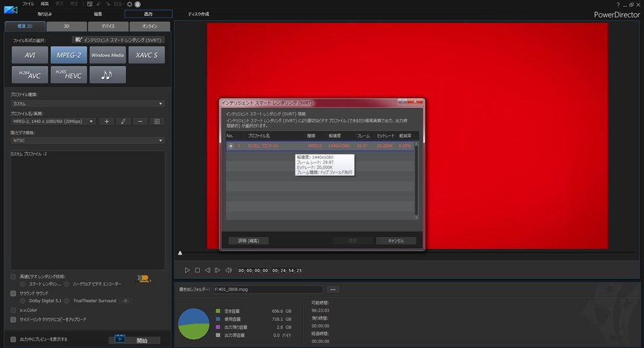Image resolution: width=644 pixels, height=348 pixels.
Task: Click the redo arrow in top toolbar
Action: coord(108,4)
